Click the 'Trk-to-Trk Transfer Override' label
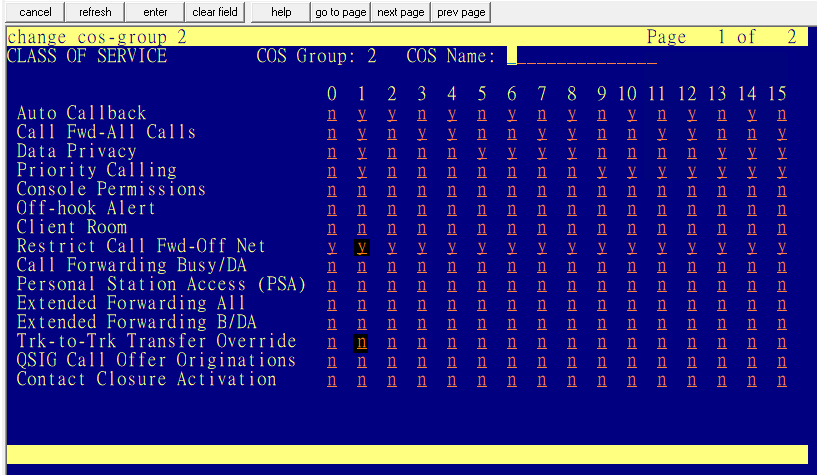 pyautogui.click(x=156, y=341)
